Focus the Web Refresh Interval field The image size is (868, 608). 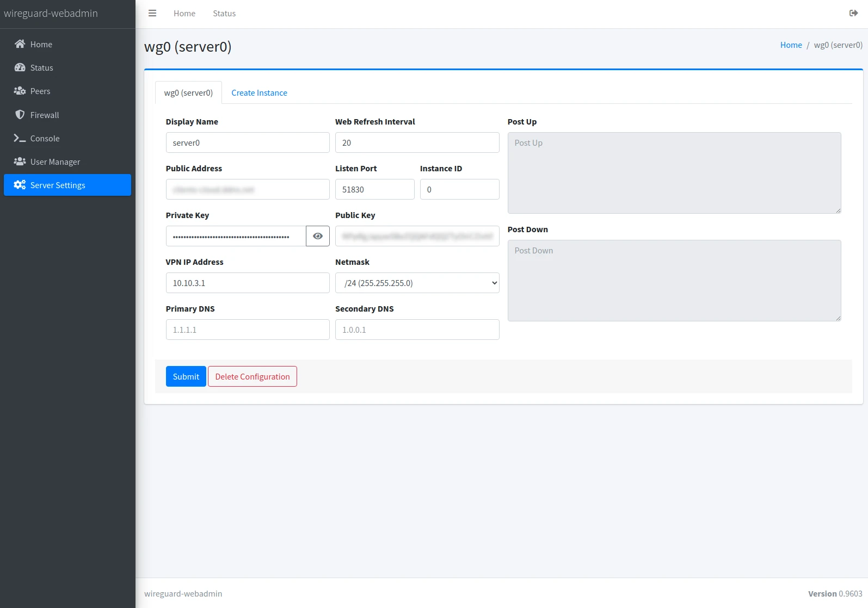coord(417,142)
